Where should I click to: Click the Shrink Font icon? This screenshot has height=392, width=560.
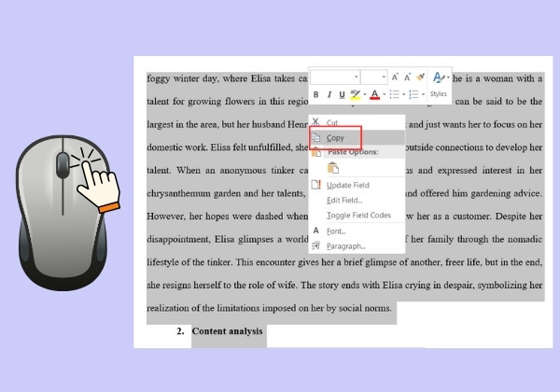pyautogui.click(x=407, y=77)
